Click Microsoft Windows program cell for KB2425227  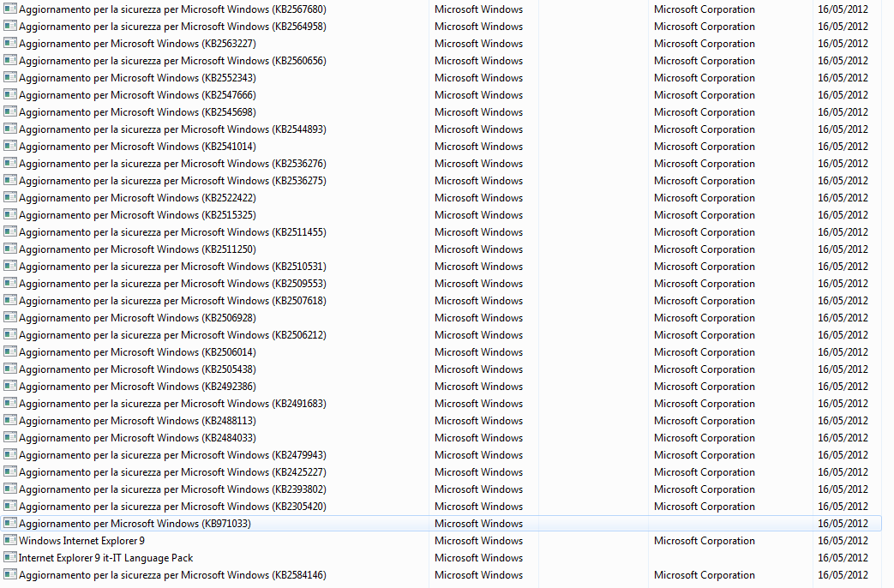478,472
